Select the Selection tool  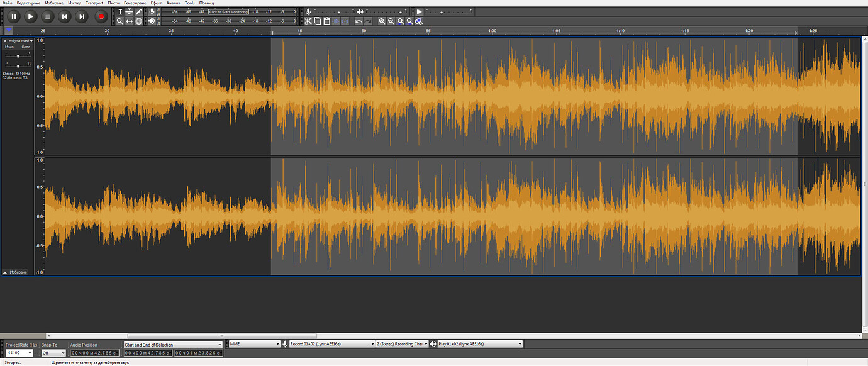pyautogui.click(x=120, y=11)
